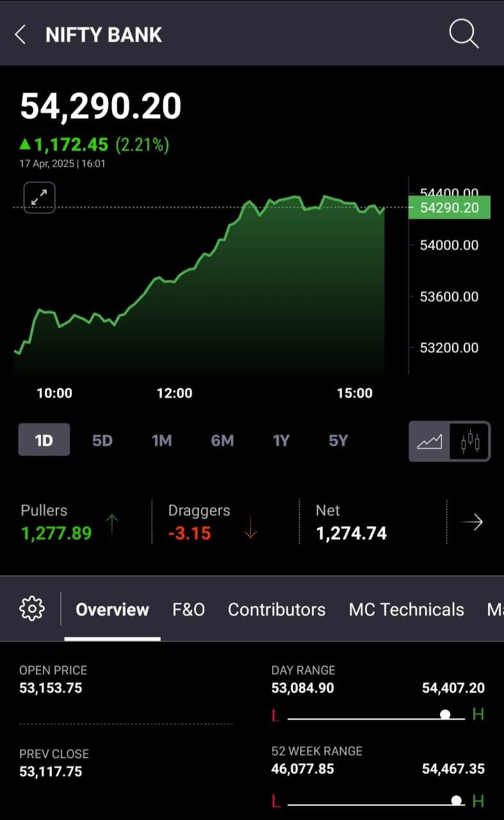Choose the 6M chart period

click(x=222, y=441)
